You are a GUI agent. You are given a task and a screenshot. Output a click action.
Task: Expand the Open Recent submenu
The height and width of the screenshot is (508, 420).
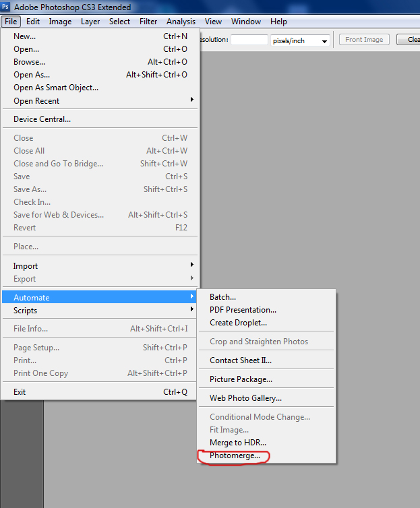[100, 101]
